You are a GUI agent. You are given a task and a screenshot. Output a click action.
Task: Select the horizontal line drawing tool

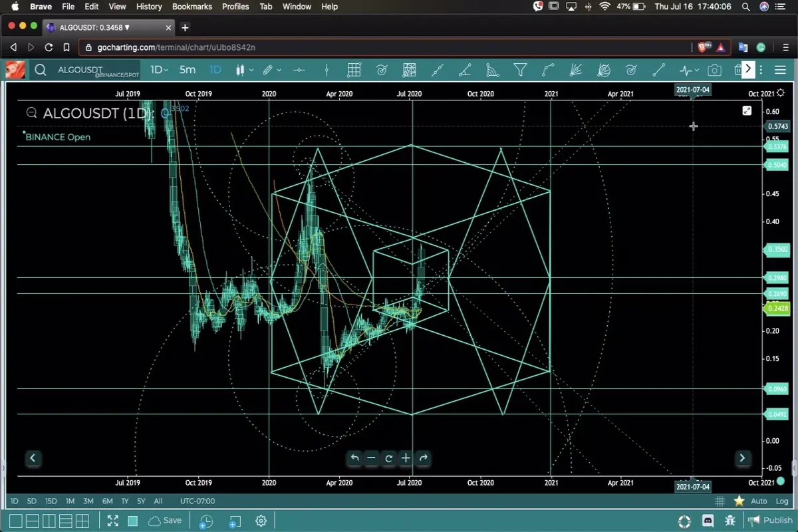point(299,70)
